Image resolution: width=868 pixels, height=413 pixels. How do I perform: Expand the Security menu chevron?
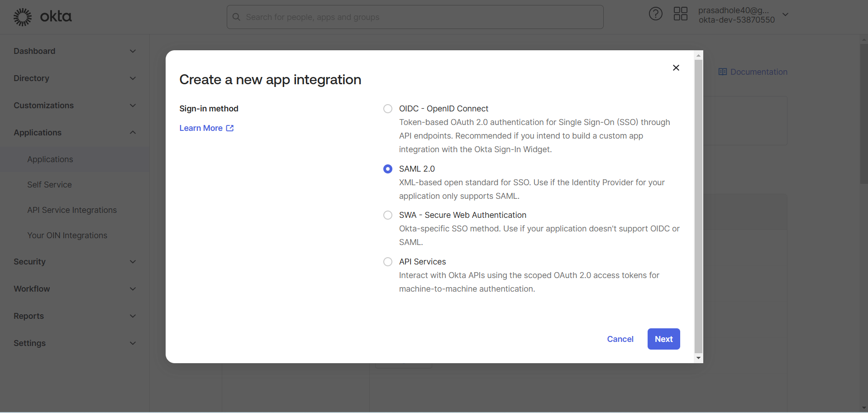[x=133, y=262]
